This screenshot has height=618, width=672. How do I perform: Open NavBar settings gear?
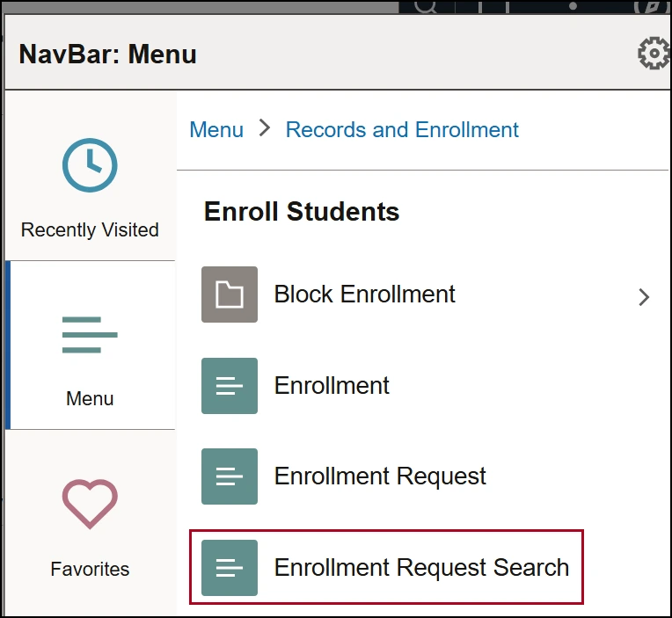(x=654, y=55)
